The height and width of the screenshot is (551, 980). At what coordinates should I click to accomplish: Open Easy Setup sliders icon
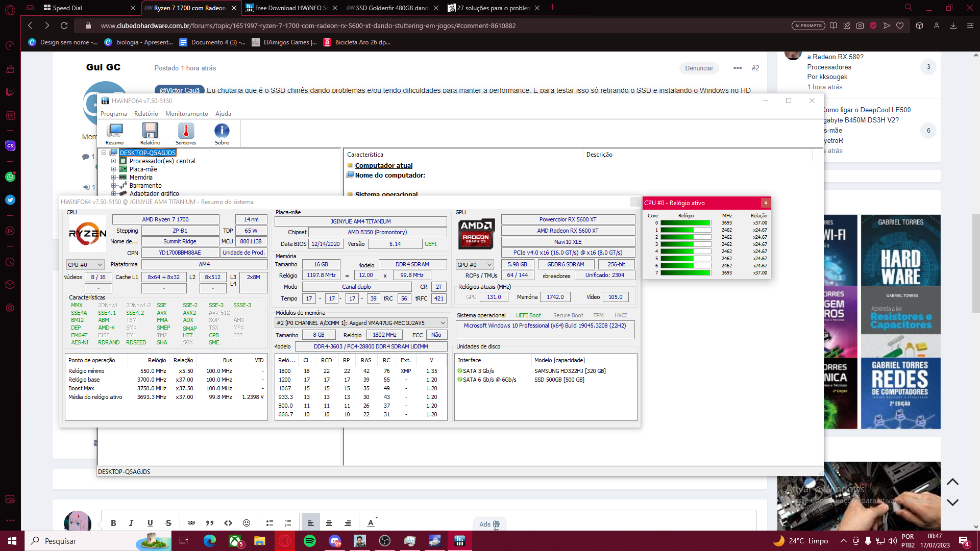970,26
